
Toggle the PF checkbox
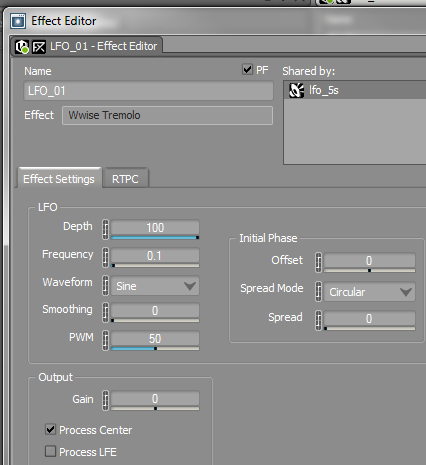point(247,70)
